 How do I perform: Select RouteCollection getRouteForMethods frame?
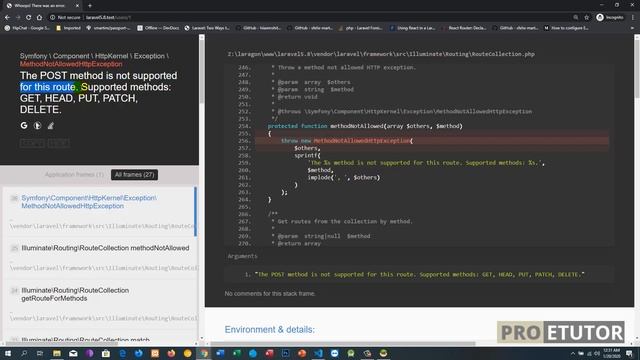[100, 304]
